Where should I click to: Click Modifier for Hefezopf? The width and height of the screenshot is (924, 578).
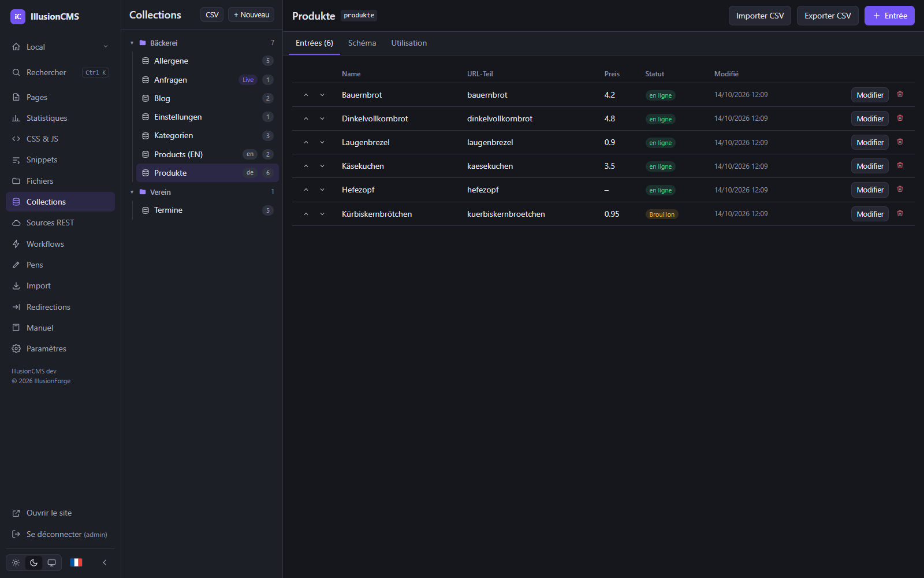coord(870,190)
